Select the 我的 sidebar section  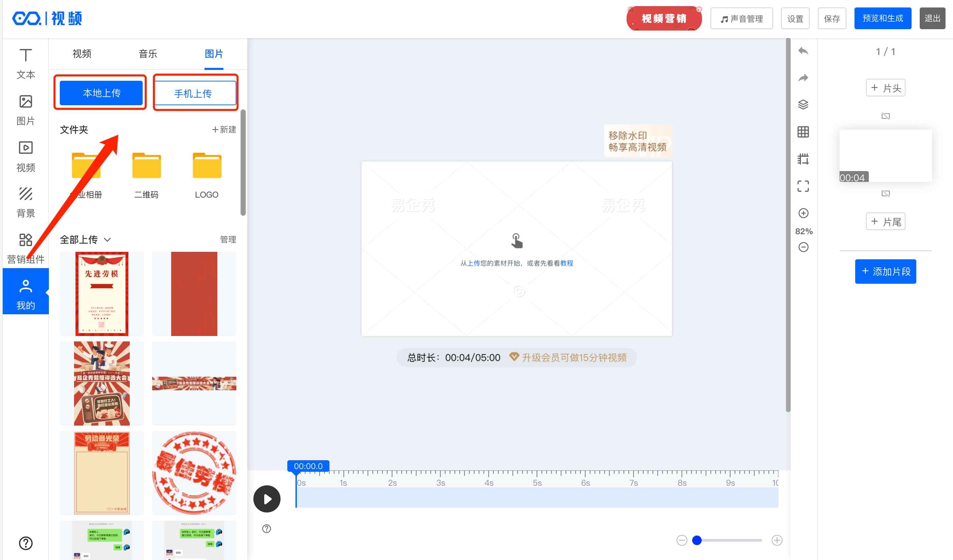pyautogui.click(x=26, y=291)
